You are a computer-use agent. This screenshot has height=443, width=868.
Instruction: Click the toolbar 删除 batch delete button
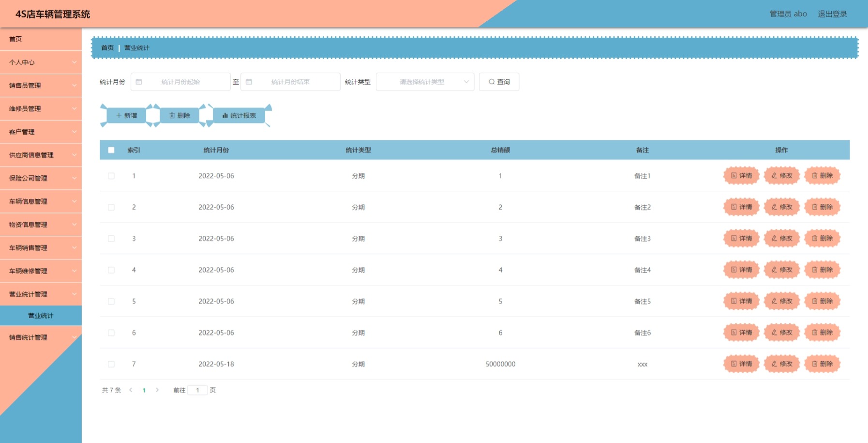click(x=180, y=115)
